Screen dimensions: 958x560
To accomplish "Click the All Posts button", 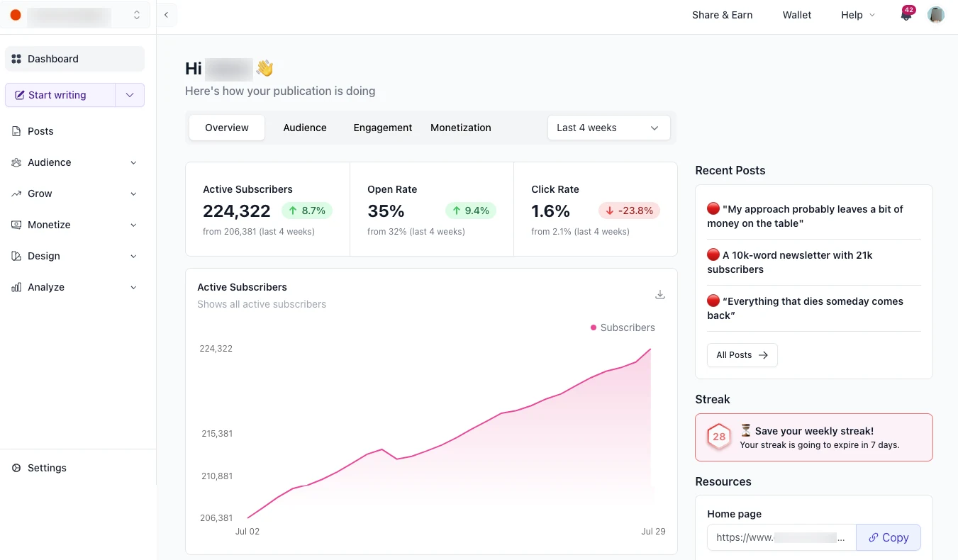I will point(742,354).
